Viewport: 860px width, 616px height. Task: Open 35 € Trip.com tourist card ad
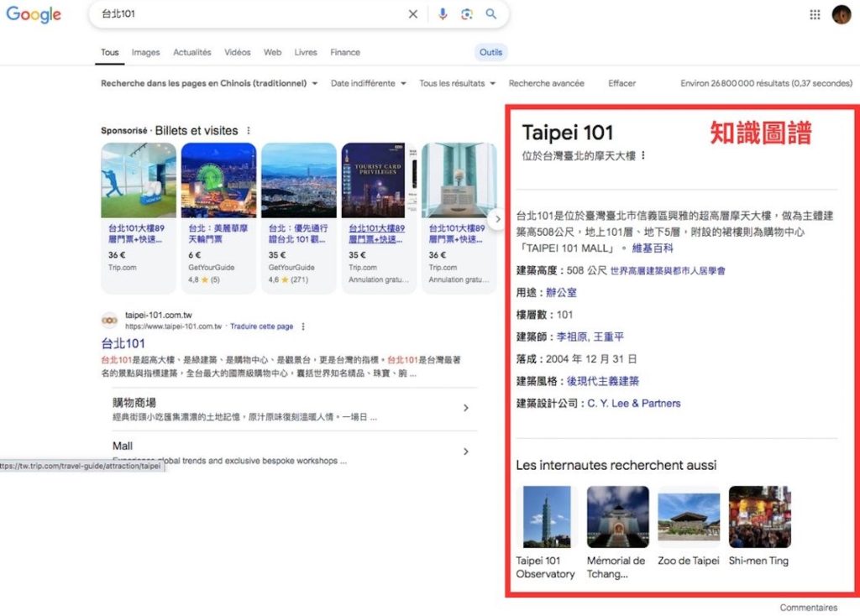379,218
